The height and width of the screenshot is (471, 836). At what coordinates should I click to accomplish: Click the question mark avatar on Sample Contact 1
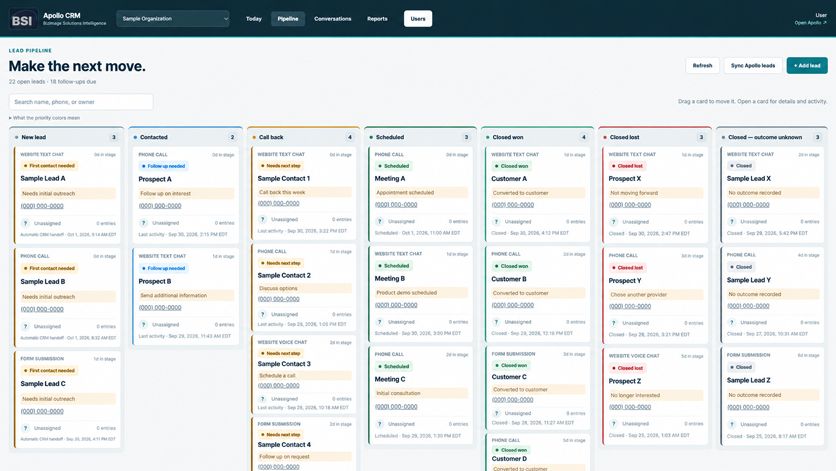[x=262, y=219]
